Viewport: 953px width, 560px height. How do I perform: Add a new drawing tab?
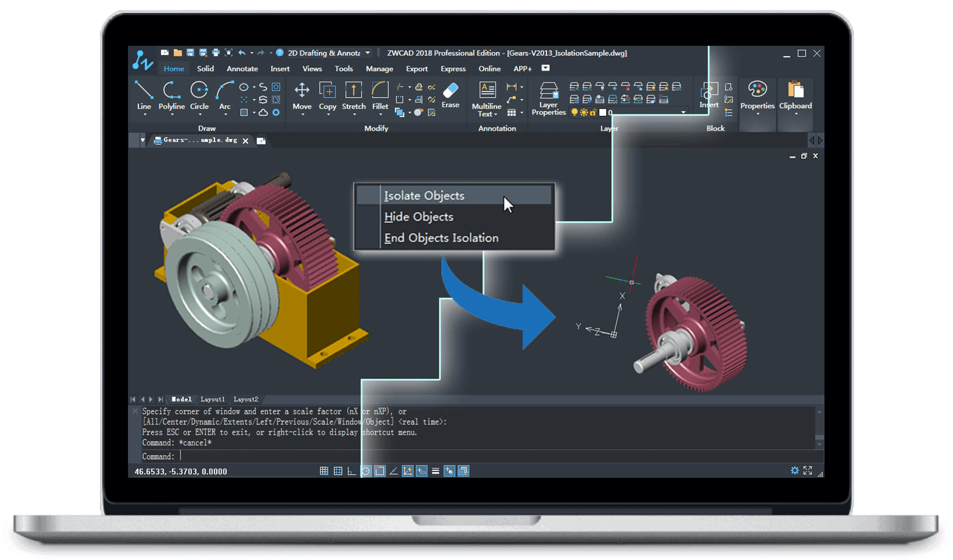pos(261,141)
